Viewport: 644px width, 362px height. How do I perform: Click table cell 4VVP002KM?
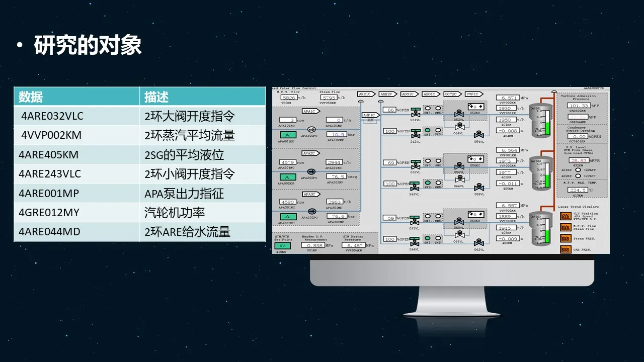tap(77, 135)
